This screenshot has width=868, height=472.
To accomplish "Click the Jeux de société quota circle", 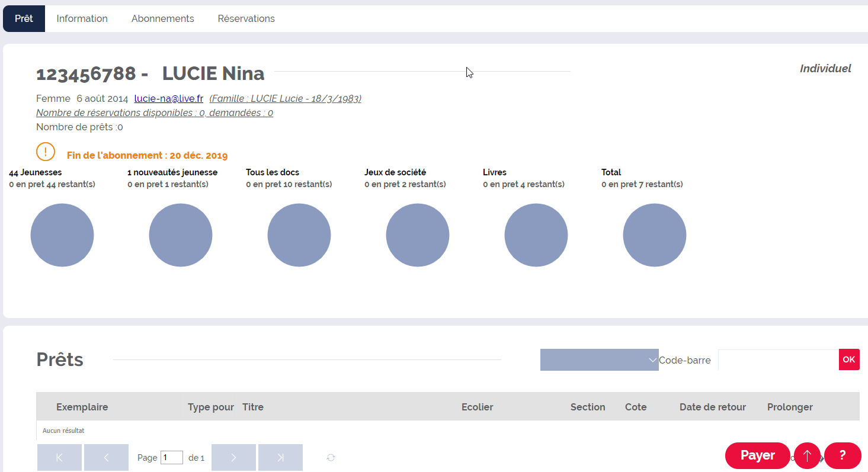I will pyautogui.click(x=418, y=235).
